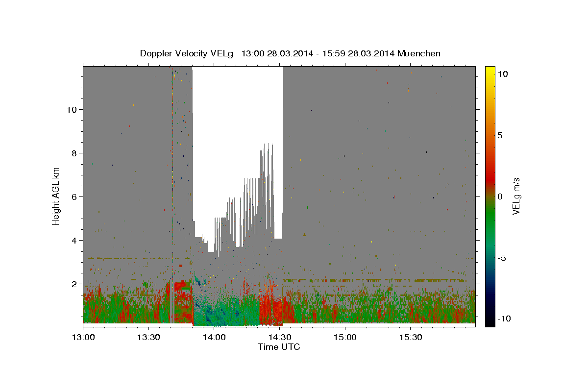
Task: Click the colorbar label '0'
Action: pyautogui.click(x=500, y=196)
